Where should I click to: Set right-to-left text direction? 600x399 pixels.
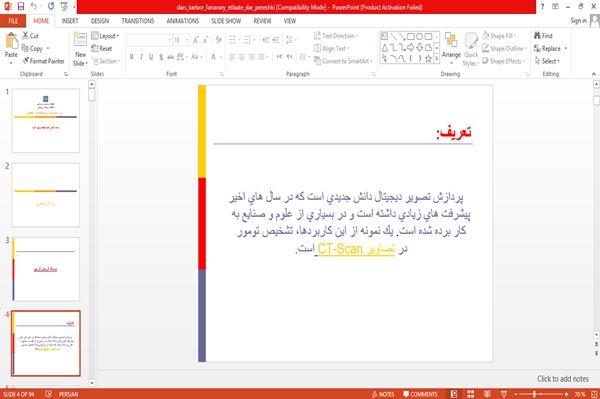click(x=289, y=57)
